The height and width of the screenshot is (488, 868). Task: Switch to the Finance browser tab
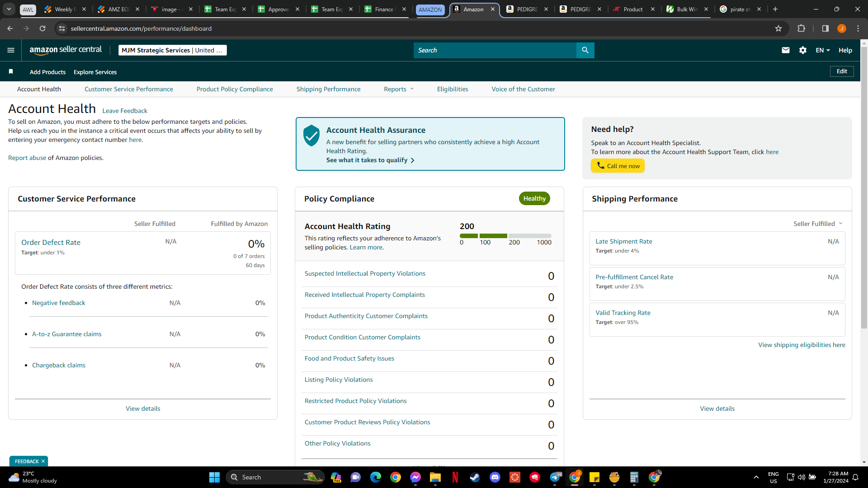pyautogui.click(x=385, y=9)
